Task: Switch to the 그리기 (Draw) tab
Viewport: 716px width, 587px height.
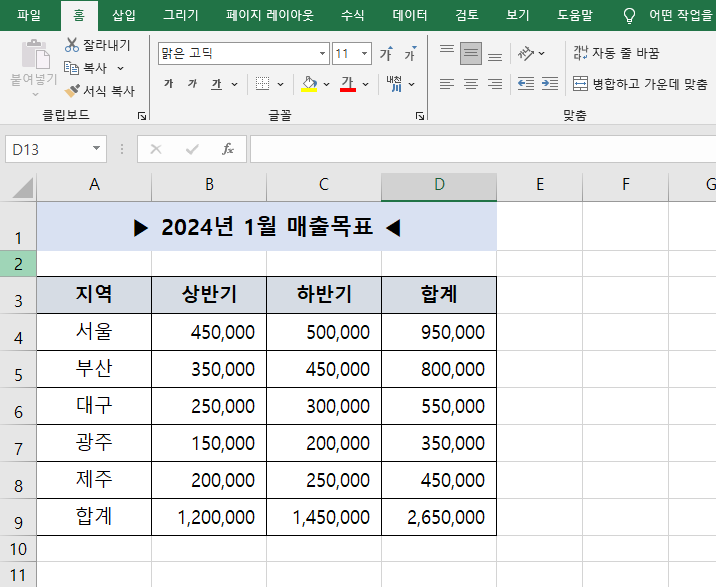Action: (x=181, y=16)
